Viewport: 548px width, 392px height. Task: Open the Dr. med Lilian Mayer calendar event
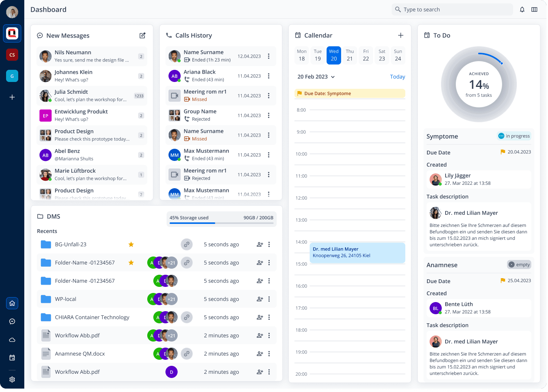[357, 252]
